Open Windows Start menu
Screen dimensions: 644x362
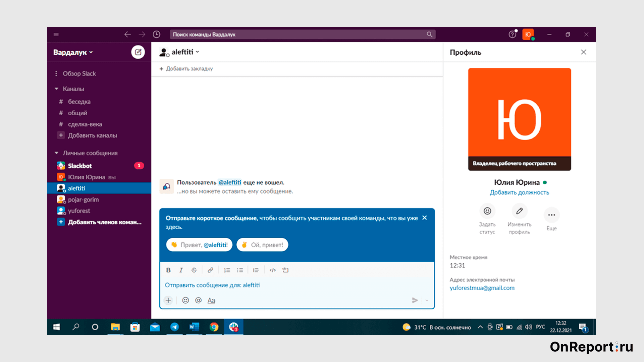[56, 327]
